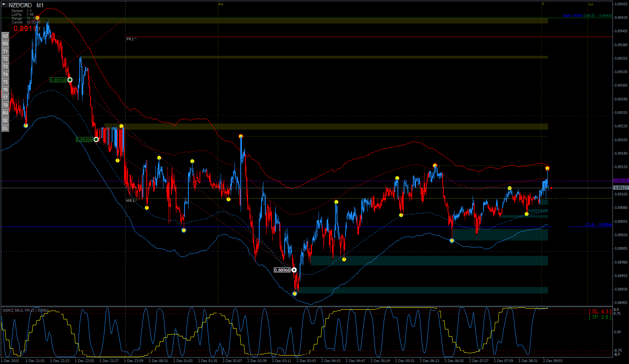
Task: Click the RS button in left panel
Action: pos(5,43)
